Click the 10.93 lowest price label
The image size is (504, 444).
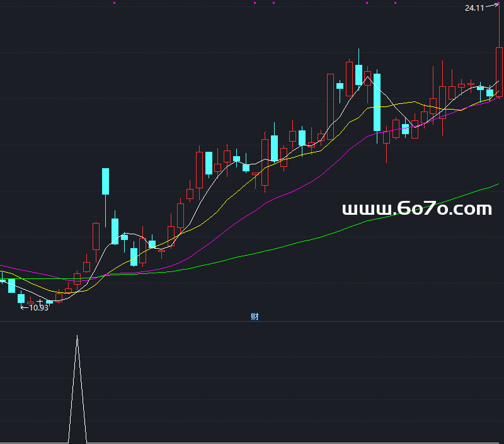38,308
